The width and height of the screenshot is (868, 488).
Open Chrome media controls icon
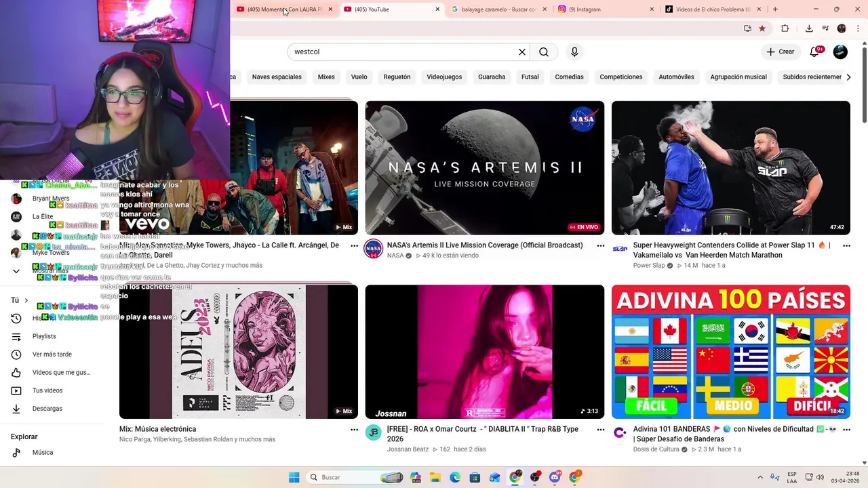click(825, 28)
